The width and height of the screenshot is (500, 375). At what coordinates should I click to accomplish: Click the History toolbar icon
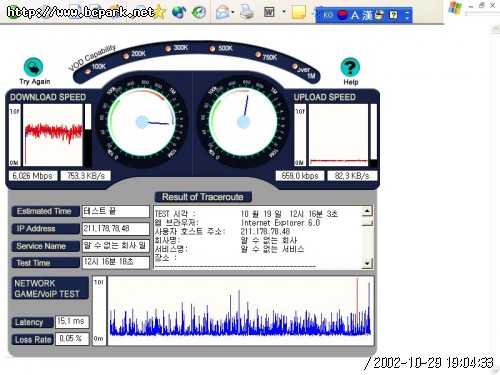coord(199,12)
